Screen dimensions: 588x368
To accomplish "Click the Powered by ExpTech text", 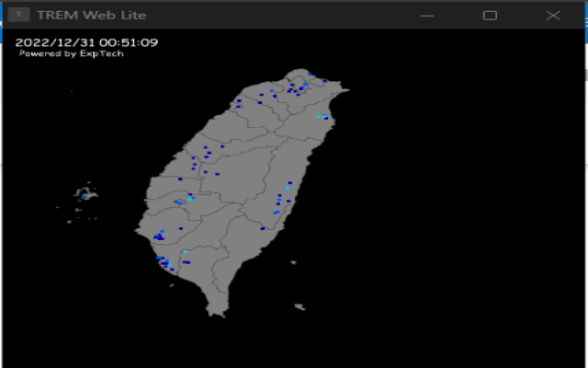I will tap(72, 53).
